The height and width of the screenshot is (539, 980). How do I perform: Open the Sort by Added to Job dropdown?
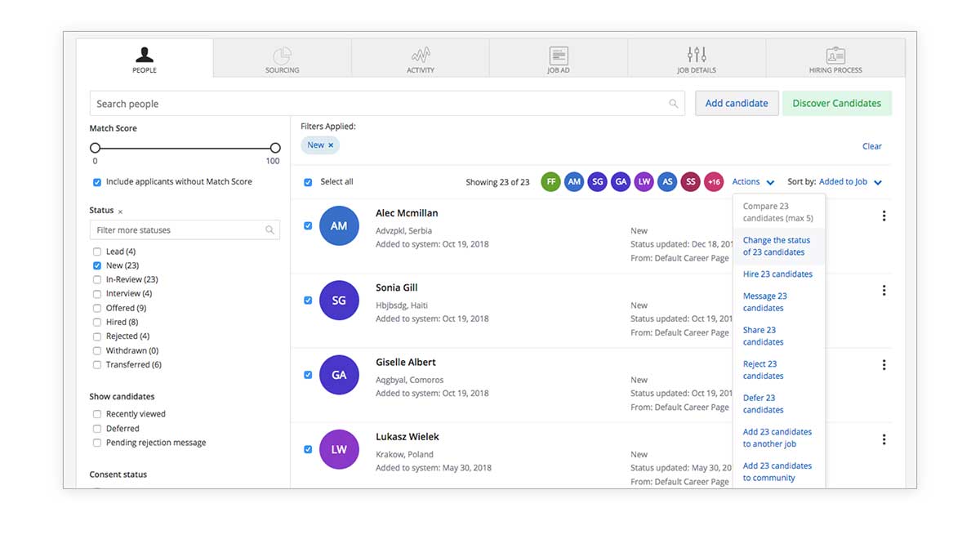[851, 182]
